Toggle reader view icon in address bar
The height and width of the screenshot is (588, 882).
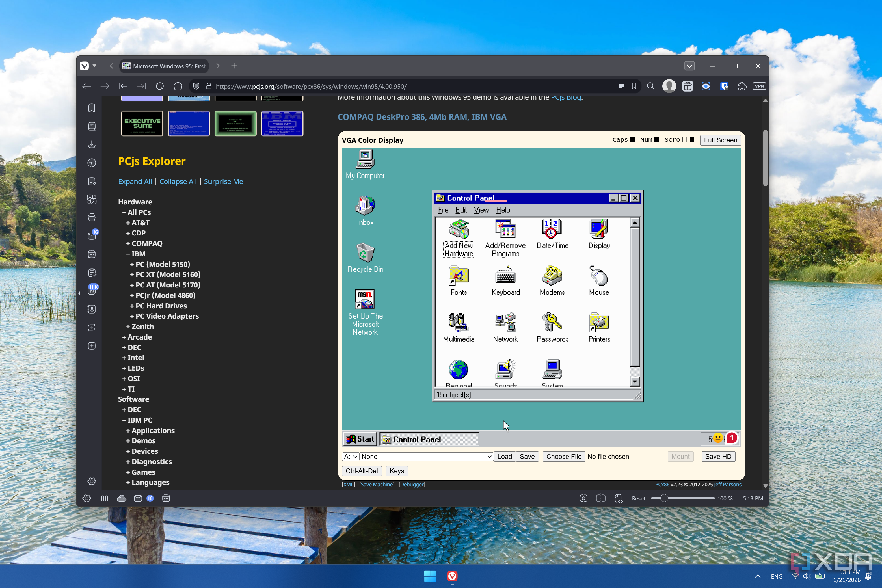click(x=621, y=86)
